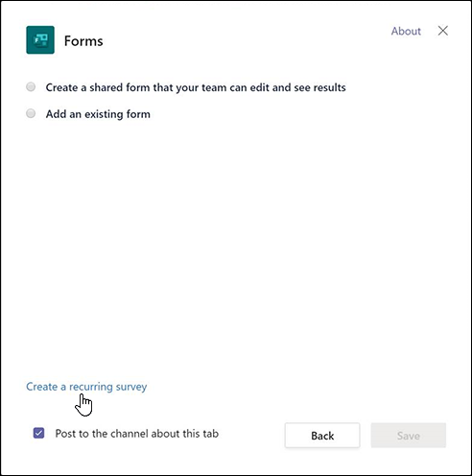
Task: Toggle the purple checkmark box near Back
Action: (x=38, y=433)
